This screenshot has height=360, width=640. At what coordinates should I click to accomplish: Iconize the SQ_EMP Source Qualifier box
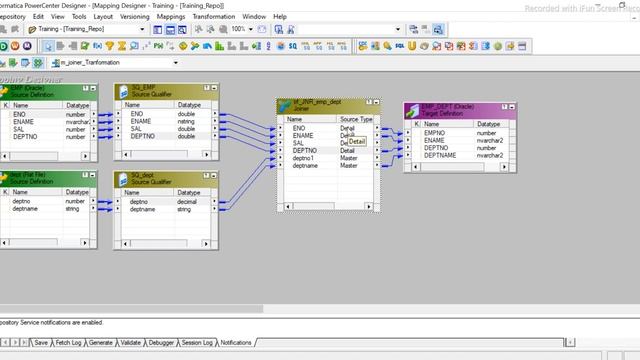click(x=214, y=88)
